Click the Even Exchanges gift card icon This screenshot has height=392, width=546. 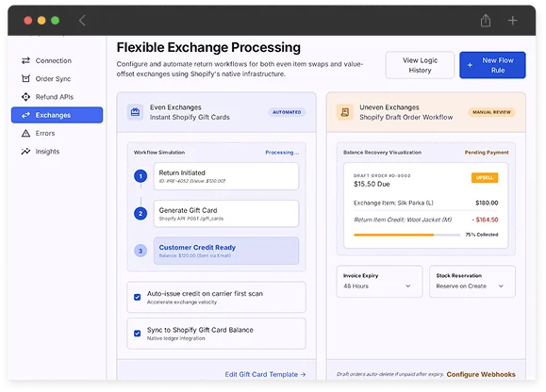(x=135, y=112)
